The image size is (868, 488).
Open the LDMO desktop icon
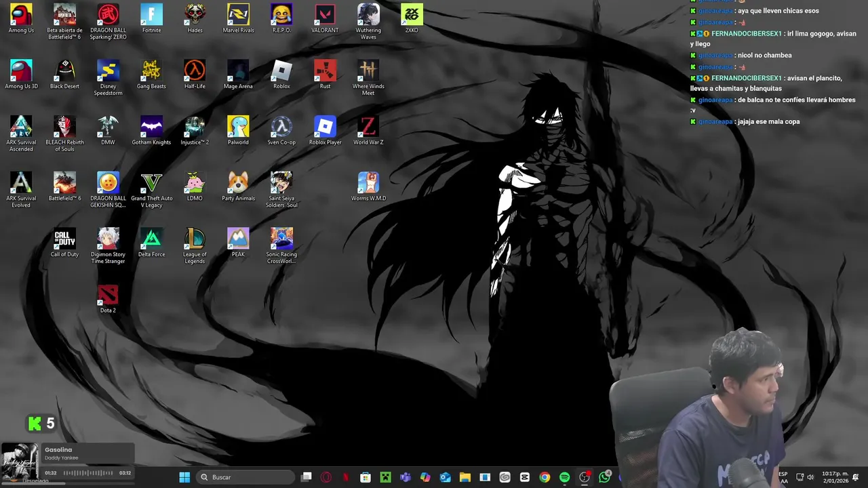[195, 187]
